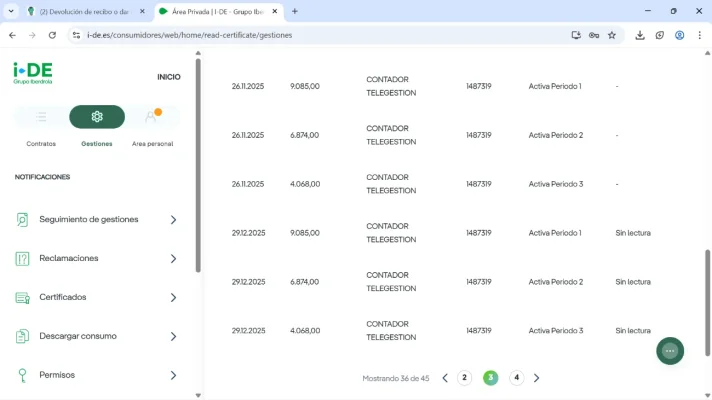Switch to Devolución de recibo tab
The image size is (712, 400).
coord(86,12)
